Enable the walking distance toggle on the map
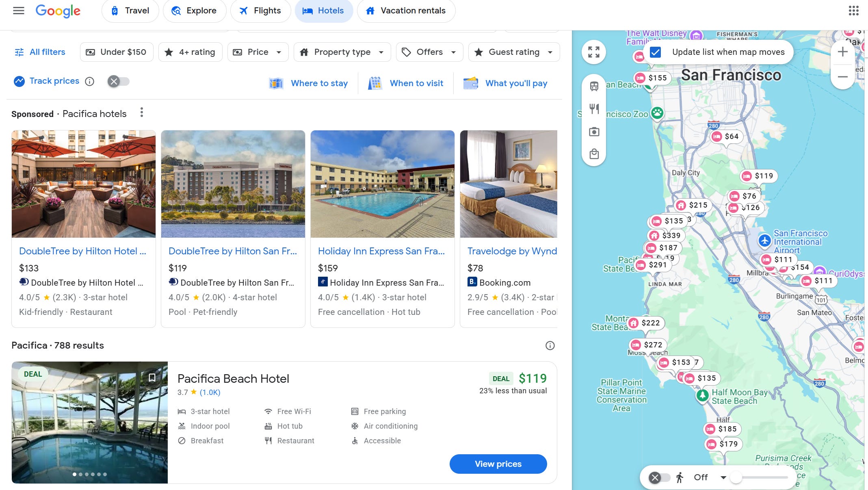 point(659,477)
